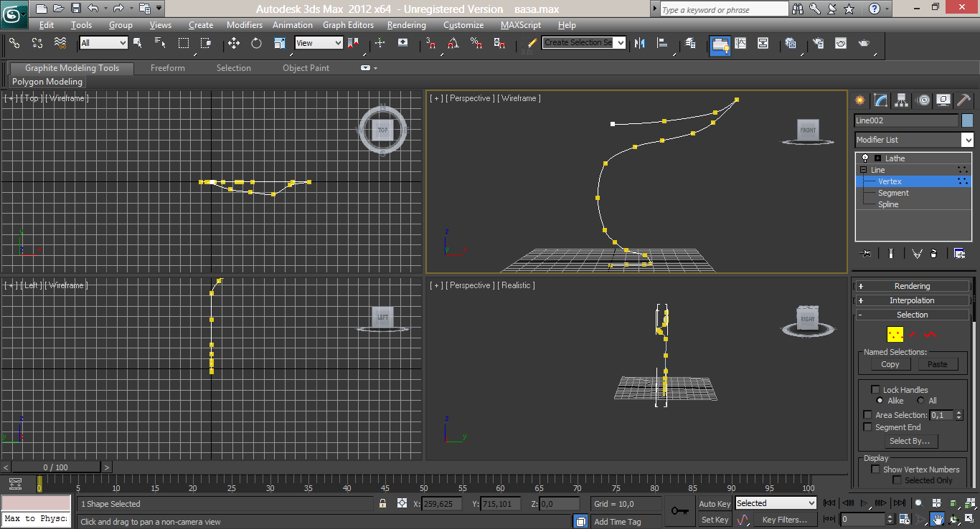Image resolution: width=980 pixels, height=529 pixels.
Task: Activate Select and Move tool
Action: point(234,43)
